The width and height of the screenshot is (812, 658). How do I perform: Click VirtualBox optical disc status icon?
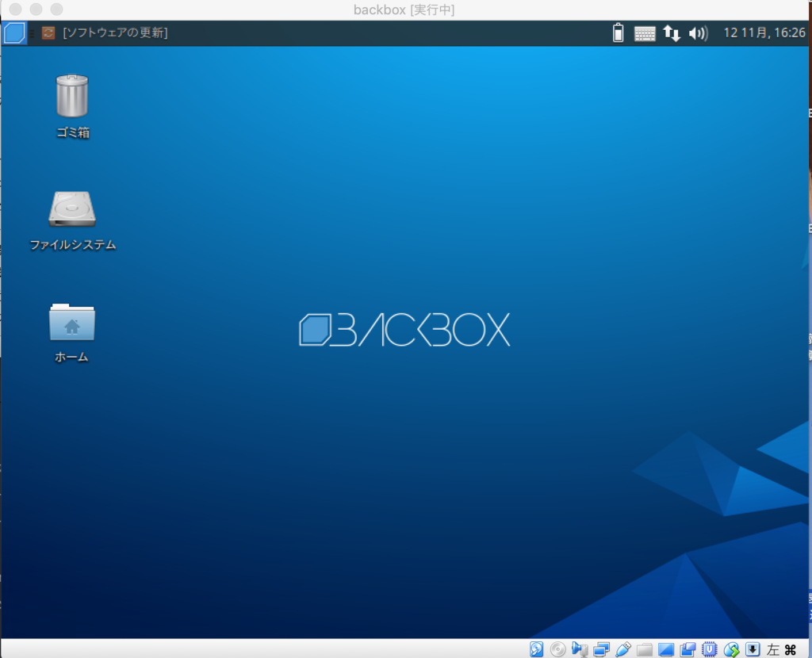point(557,649)
